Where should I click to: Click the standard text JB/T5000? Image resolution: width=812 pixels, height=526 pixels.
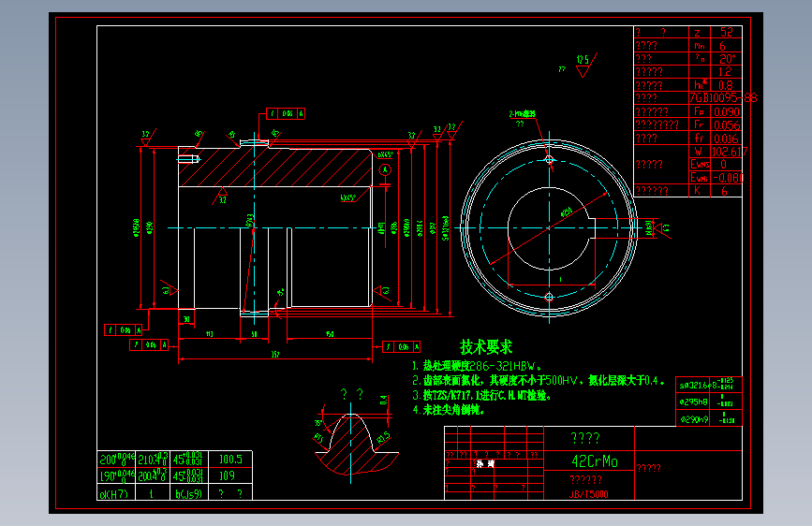pyautogui.click(x=588, y=494)
